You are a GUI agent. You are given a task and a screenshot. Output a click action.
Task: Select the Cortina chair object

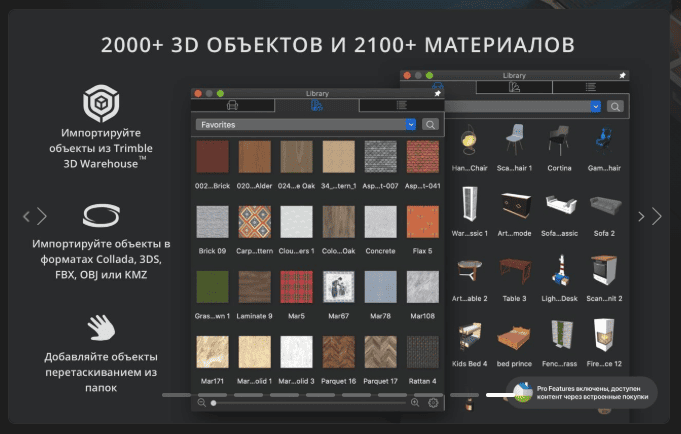559,140
